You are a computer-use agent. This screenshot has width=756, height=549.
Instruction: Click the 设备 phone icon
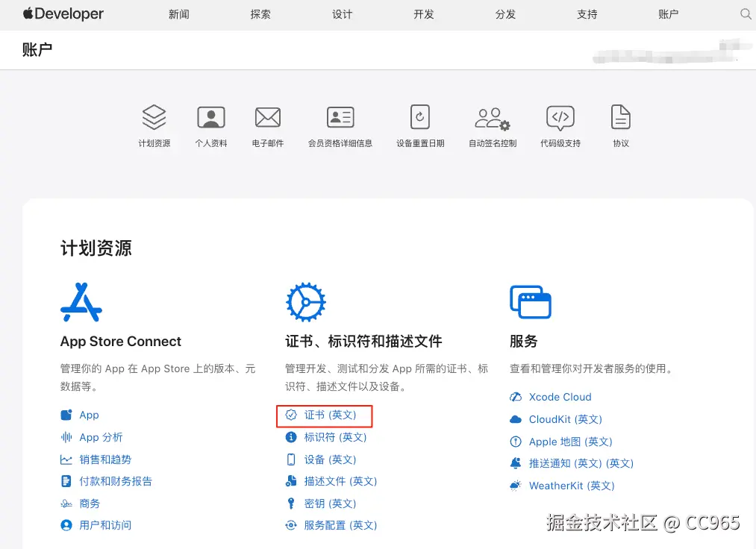point(291,459)
